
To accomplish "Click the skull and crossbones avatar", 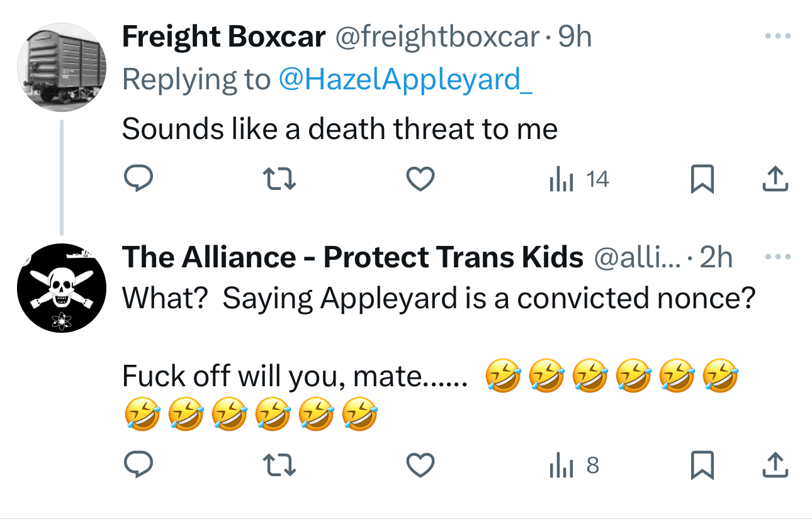I will click(61, 287).
